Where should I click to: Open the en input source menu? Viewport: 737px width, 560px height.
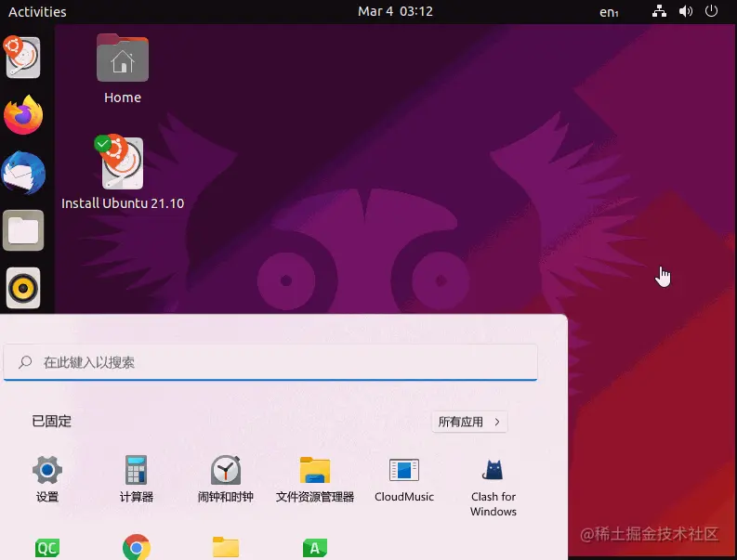pos(609,12)
